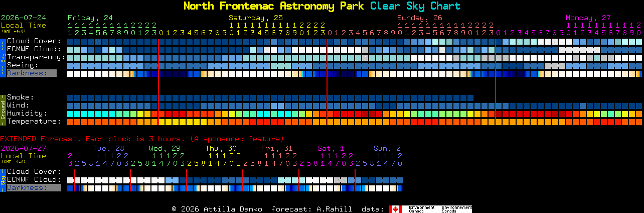Select the Sat, 1 extended day header
Screen dimensions: 644x213
pyautogui.click(x=331, y=148)
